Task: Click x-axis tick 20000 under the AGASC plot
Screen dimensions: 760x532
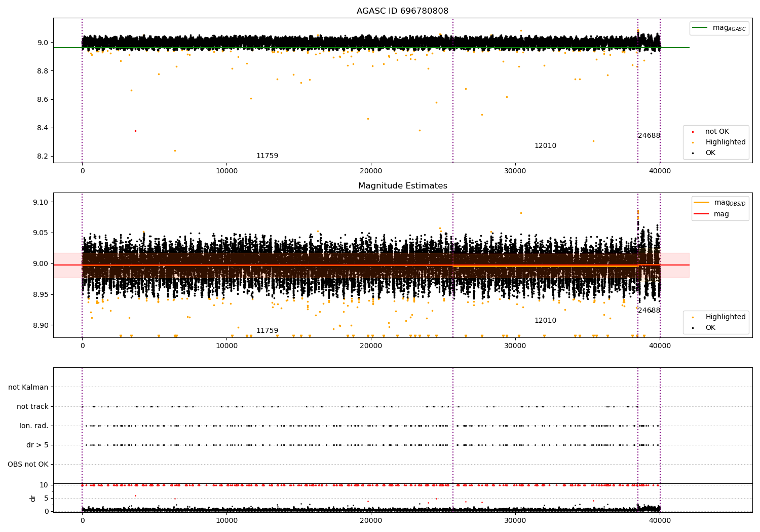Action: point(371,171)
